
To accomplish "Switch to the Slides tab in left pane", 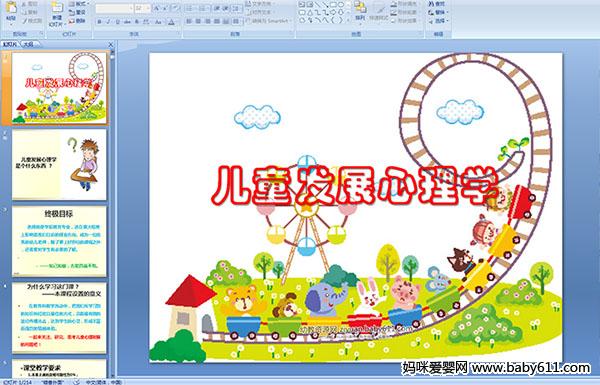I will tap(10, 44).
